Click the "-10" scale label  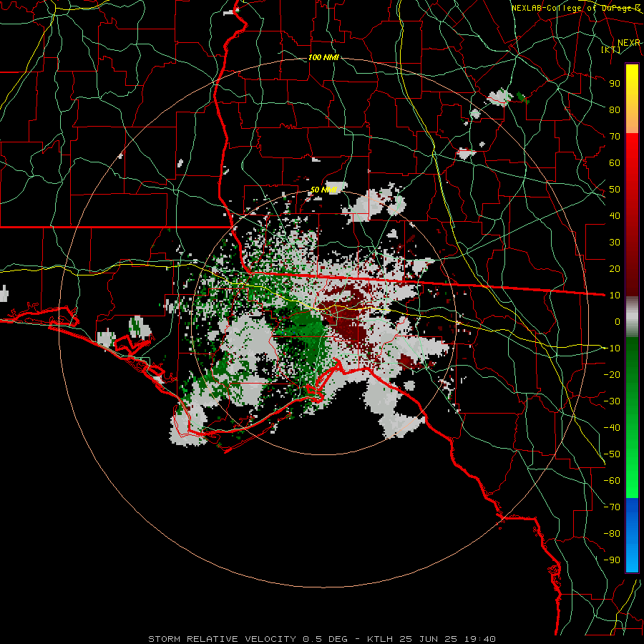(612, 348)
